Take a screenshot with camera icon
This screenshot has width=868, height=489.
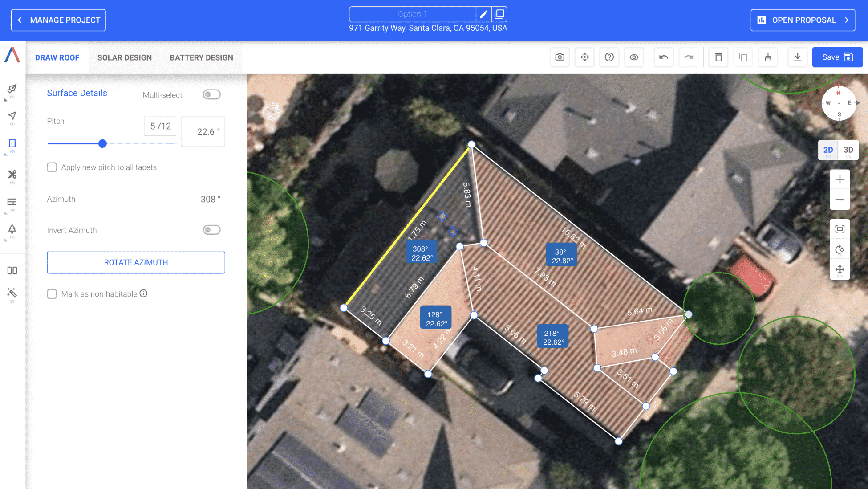(560, 57)
